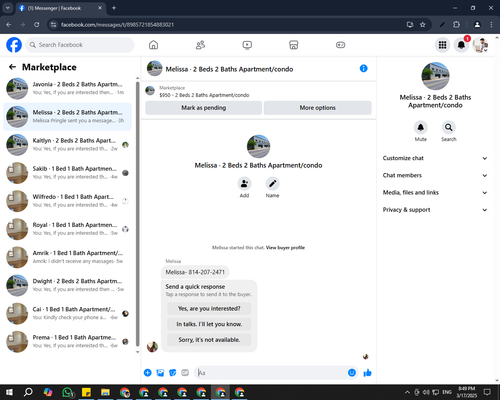Send quick response Sorry, it's not available.
The width and height of the screenshot is (500, 400).
coord(209,340)
